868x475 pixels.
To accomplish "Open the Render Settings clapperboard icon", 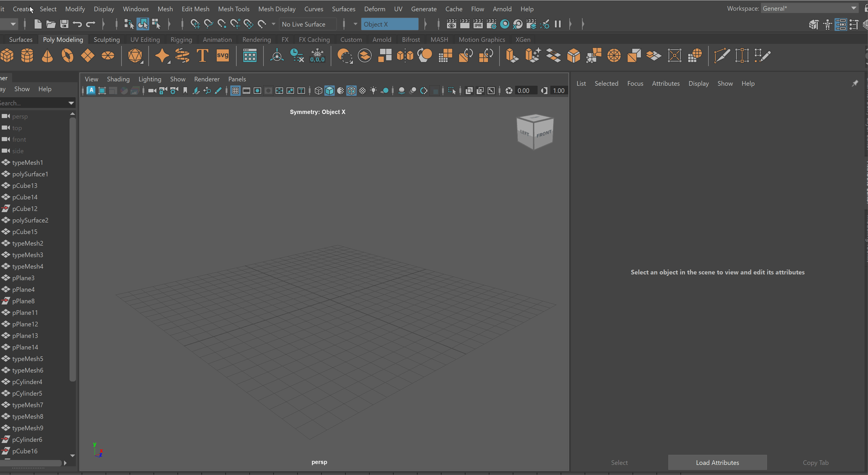I will (x=491, y=24).
